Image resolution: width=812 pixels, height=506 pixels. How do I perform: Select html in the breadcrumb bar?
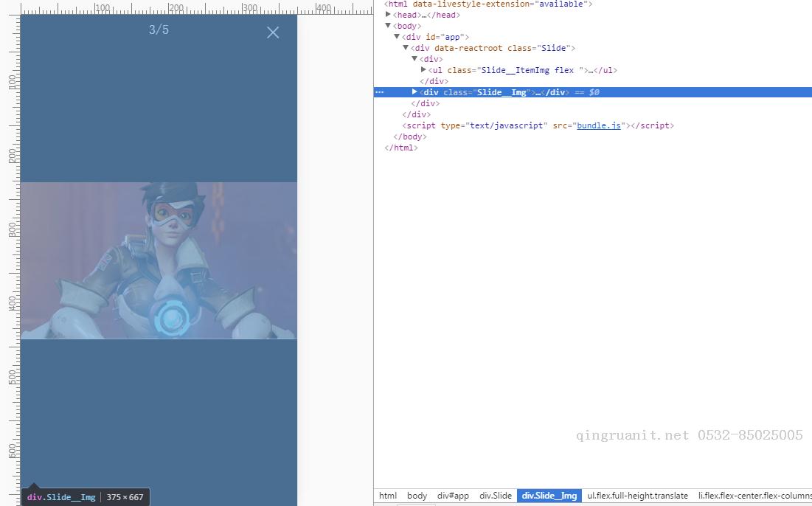point(388,496)
